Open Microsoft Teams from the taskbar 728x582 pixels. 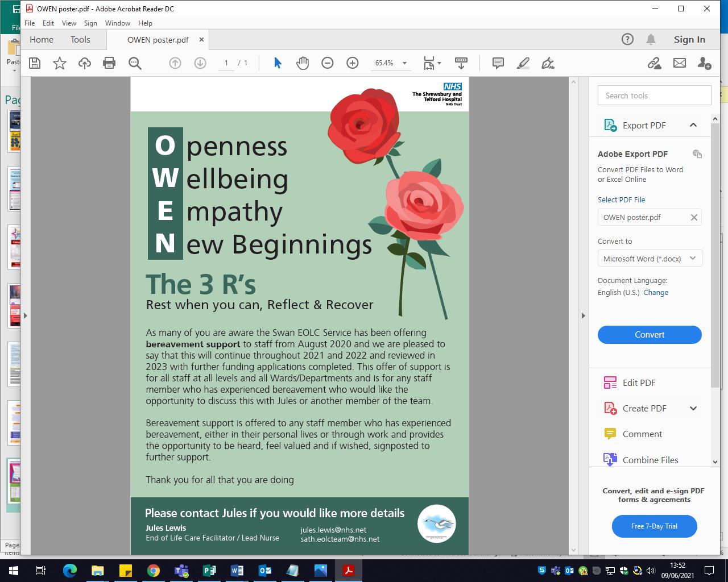click(x=181, y=571)
